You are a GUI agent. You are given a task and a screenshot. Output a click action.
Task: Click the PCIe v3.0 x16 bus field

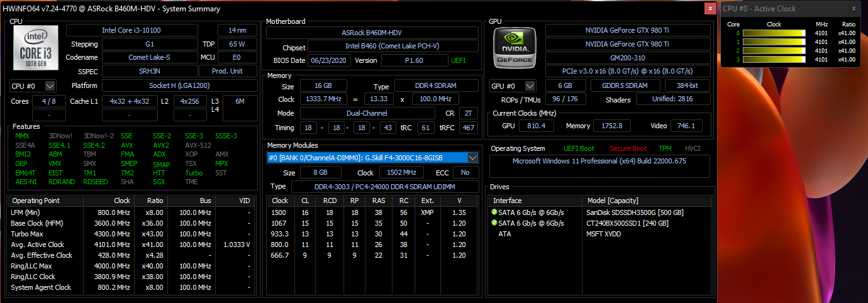[x=628, y=72]
